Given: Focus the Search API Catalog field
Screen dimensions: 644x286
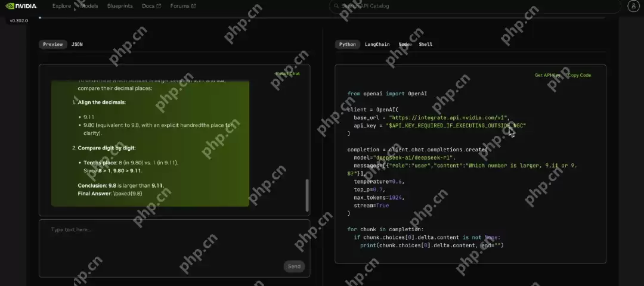Looking at the screenshot, I should click(475, 6).
